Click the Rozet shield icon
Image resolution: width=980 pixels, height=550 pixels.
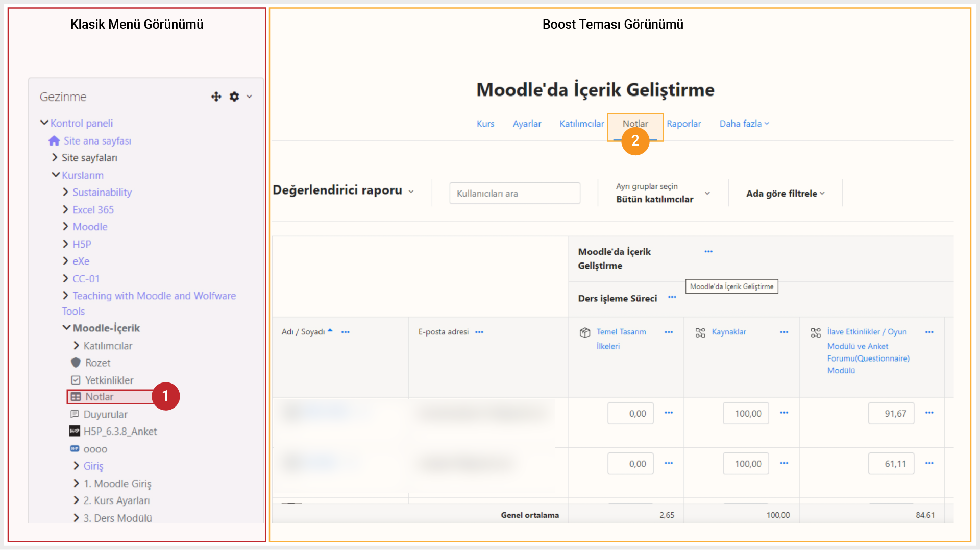pos(76,363)
